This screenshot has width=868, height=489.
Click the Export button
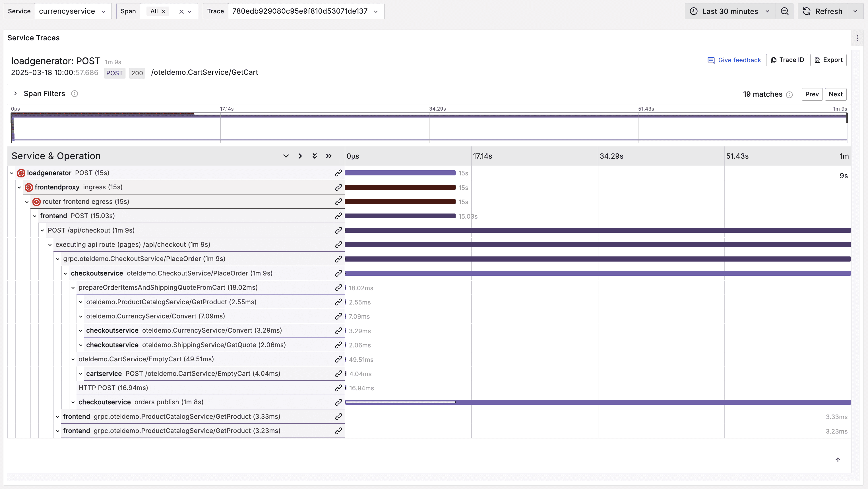pos(828,60)
